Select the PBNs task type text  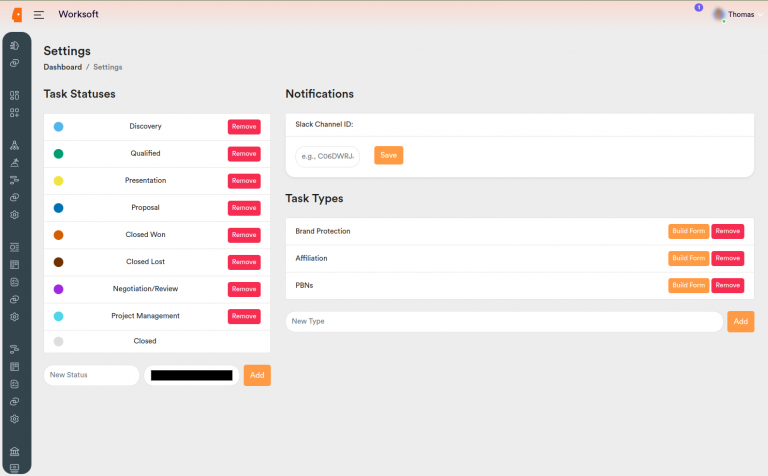pos(304,286)
